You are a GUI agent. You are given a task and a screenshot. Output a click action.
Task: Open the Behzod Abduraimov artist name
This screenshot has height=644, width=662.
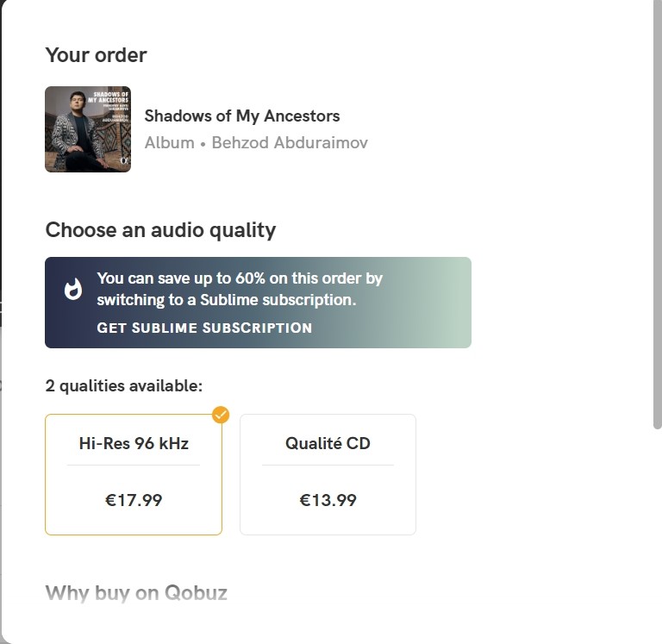[290, 143]
